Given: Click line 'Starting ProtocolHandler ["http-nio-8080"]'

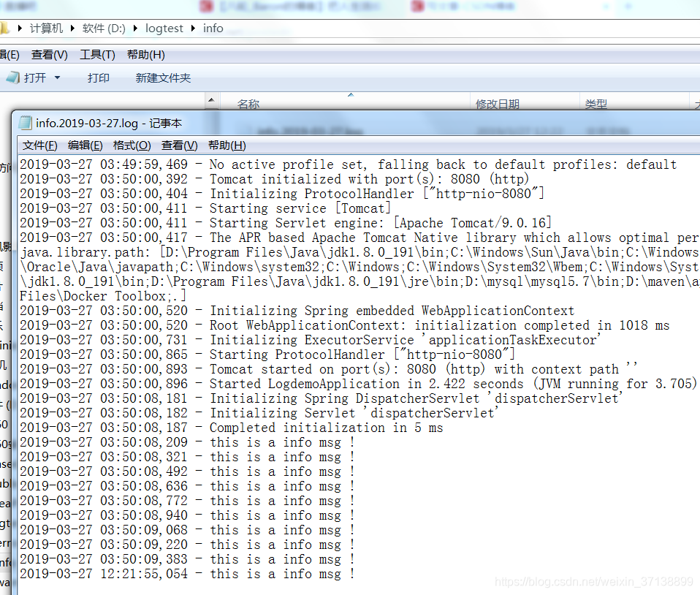Looking at the screenshot, I should click(267, 355).
